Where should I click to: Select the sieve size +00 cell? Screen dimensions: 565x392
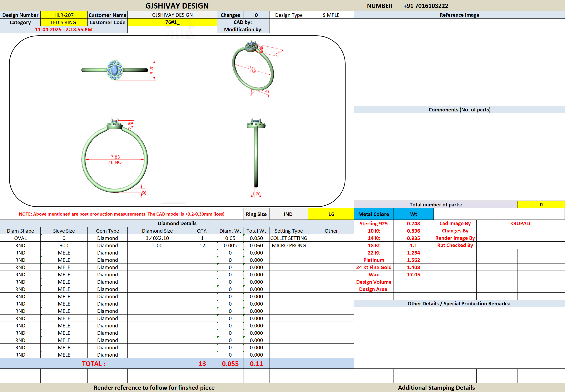coord(64,245)
